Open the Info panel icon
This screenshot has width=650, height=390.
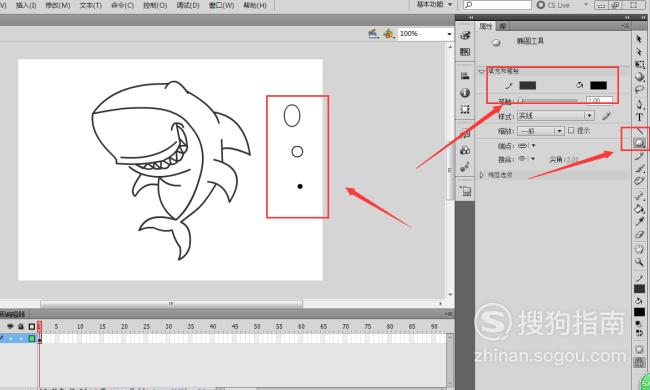click(465, 92)
